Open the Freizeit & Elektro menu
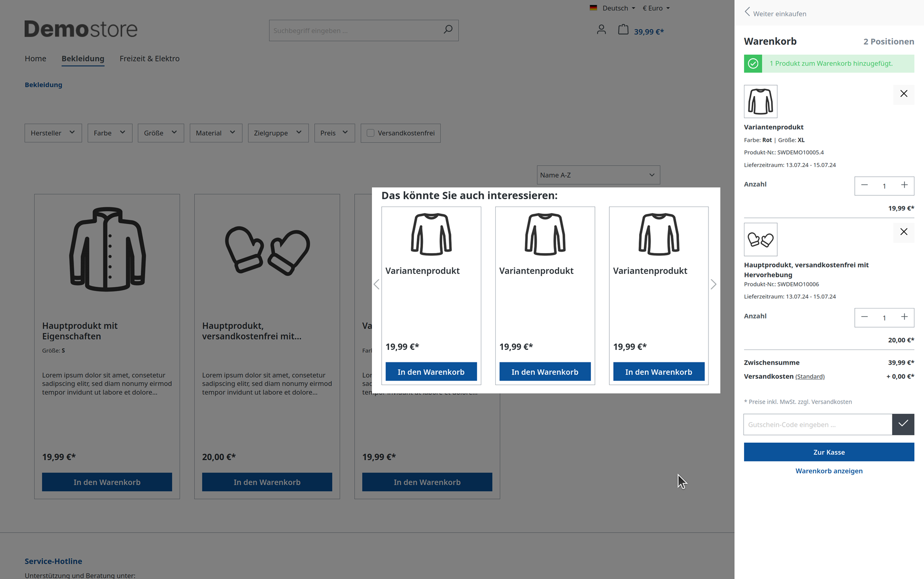 coord(150,58)
